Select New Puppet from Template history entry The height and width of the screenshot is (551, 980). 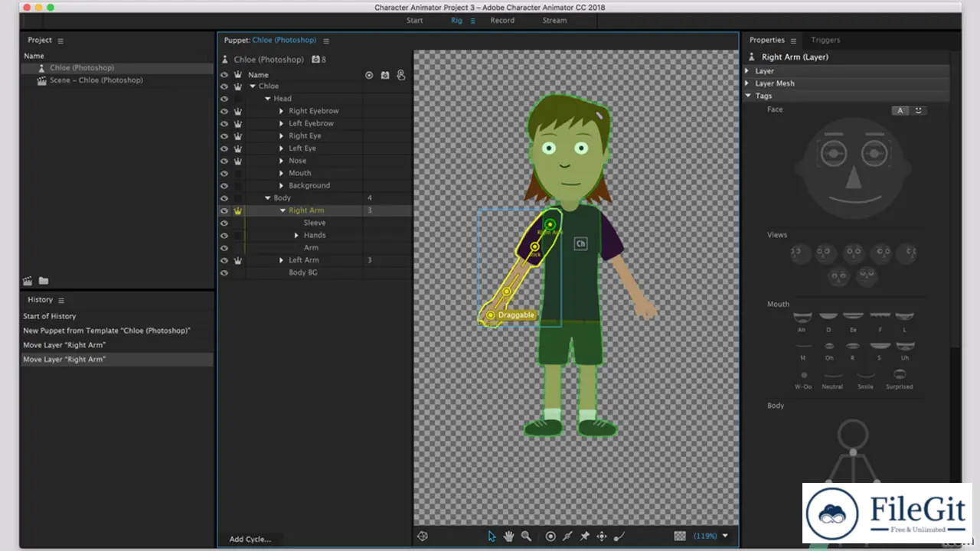coord(106,331)
